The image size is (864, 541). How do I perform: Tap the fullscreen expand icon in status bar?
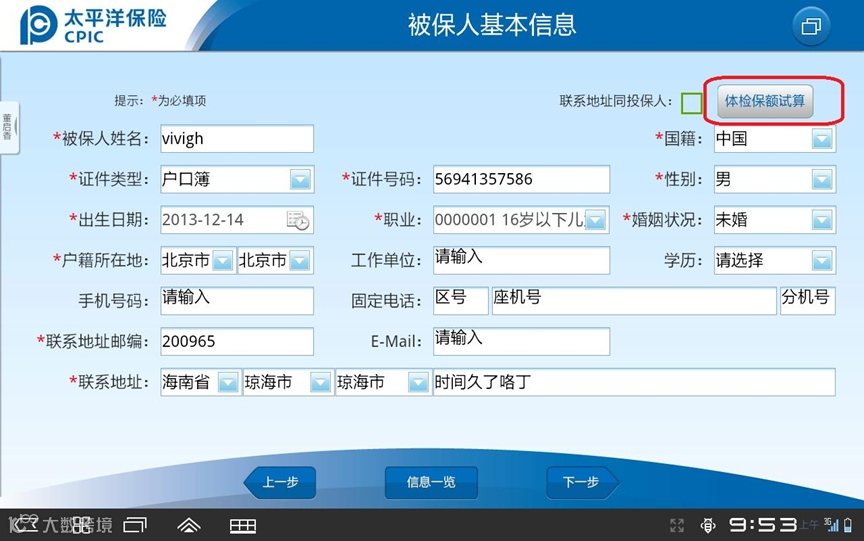click(677, 525)
